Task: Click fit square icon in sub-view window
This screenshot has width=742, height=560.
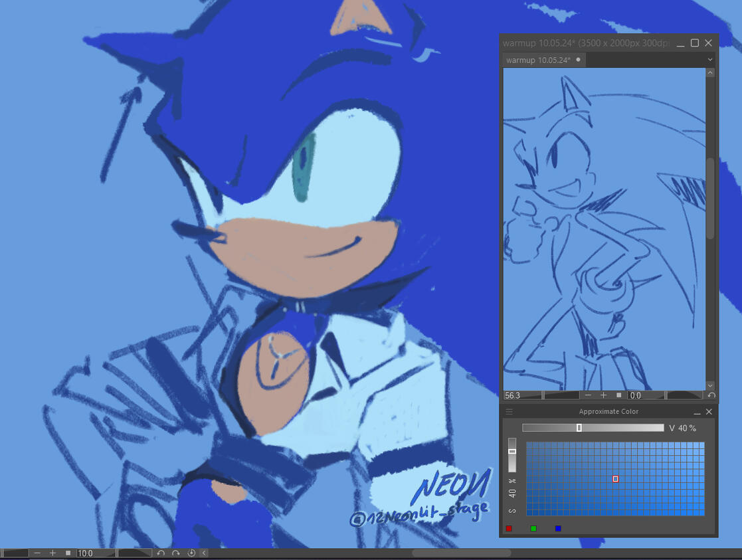Action: 618,395
